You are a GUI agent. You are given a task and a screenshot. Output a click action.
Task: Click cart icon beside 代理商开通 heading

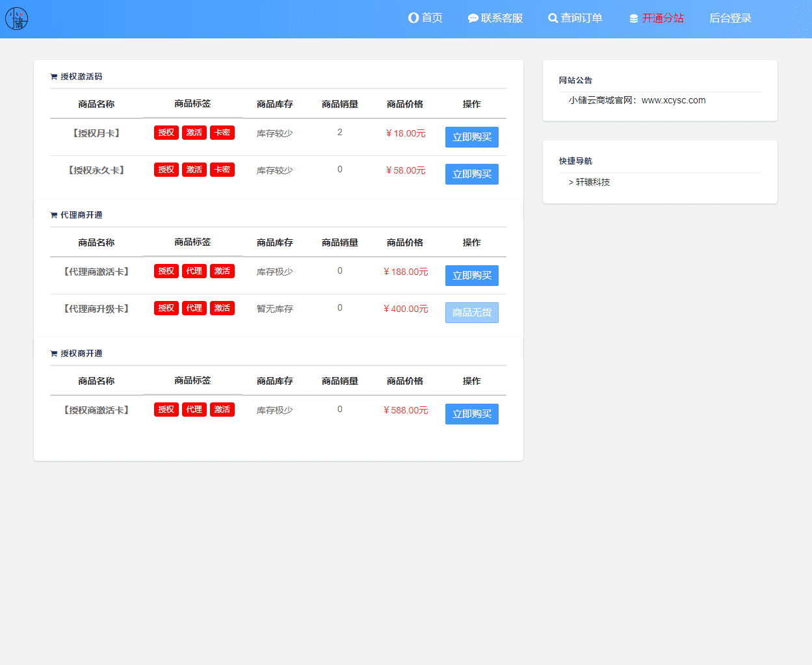pyautogui.click(x=54, y=215)
